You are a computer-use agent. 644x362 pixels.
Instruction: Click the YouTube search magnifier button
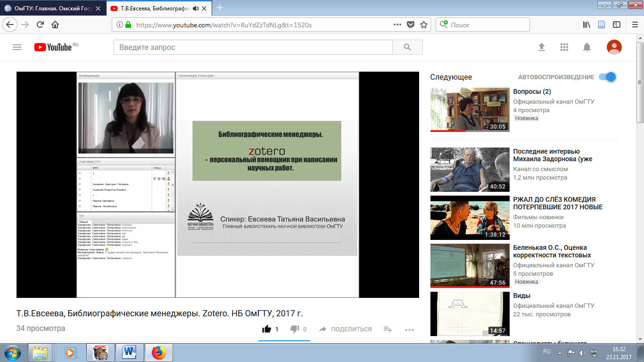tap(407, 47)
